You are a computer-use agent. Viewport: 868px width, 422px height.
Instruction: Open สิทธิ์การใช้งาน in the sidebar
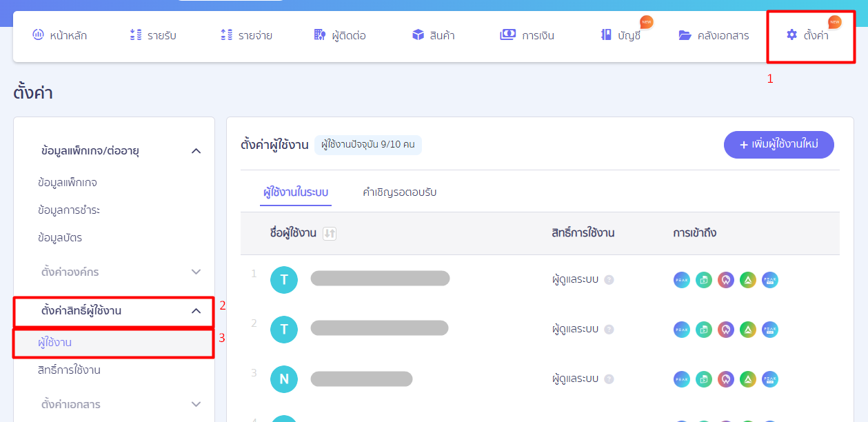pos(69,370)
